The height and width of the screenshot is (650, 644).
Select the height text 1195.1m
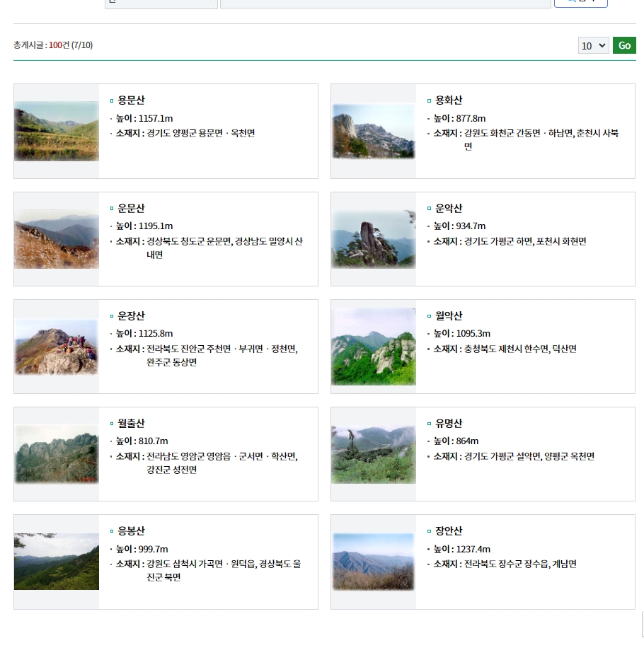point(156,226)
